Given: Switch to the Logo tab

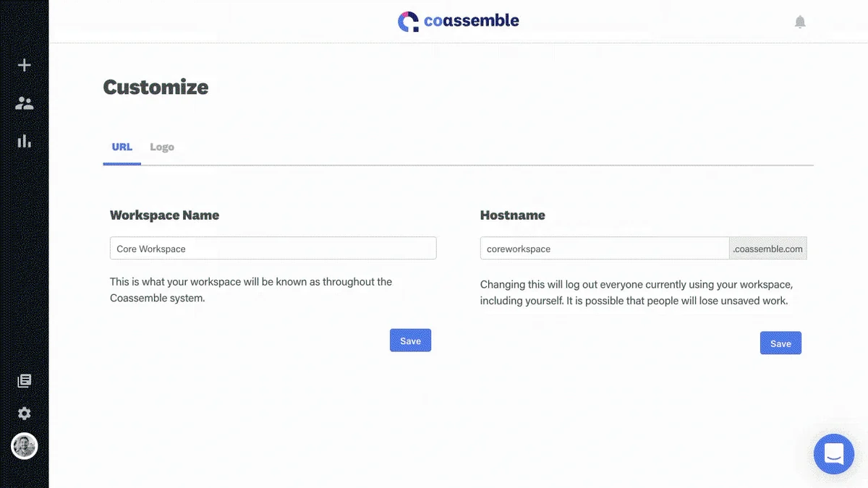Looking at the screenshot, I should pos(162,147).
